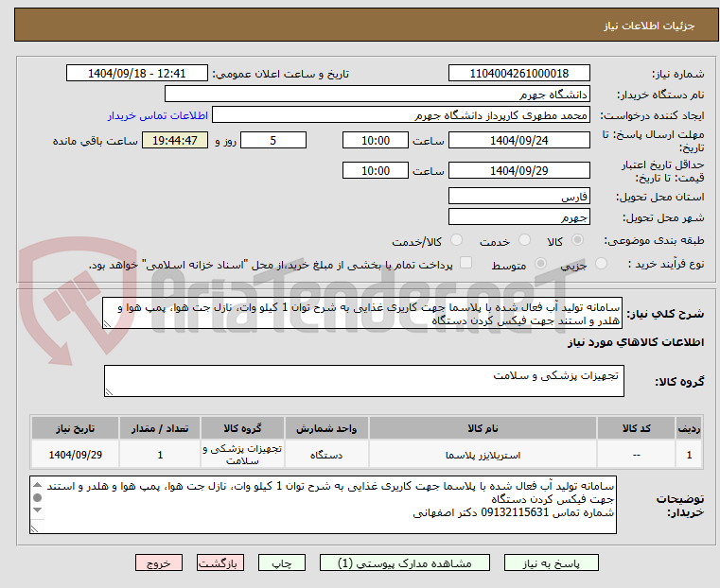Click the scroll up arrow in buyer notes

pyautogui.click(x=38, y=484)
